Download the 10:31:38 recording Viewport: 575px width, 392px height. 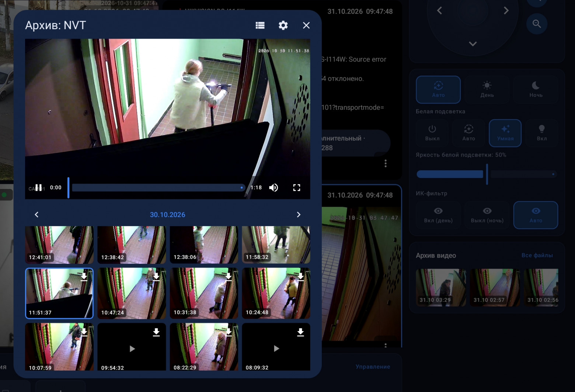tap(229, 276)
